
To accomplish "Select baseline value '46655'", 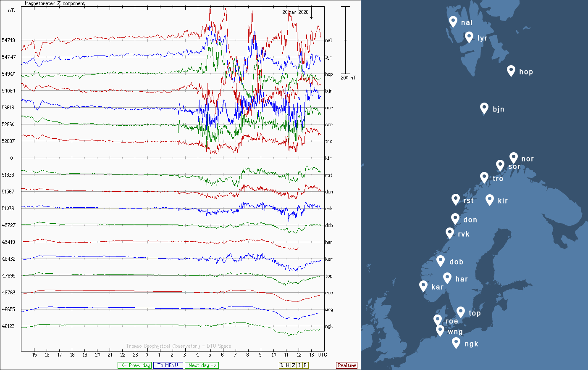I will [8, 309].
